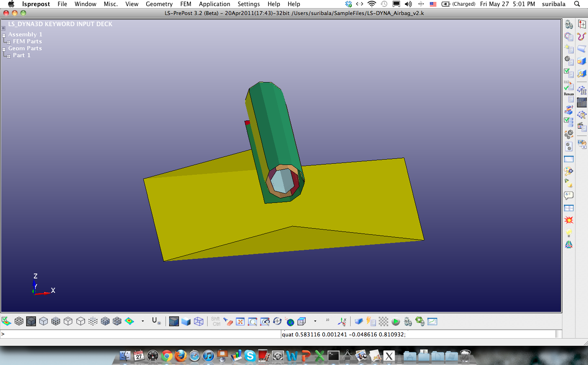The width and height of the screenshot is (588, 365).
Task: Click the mesh cage element tool icon
Action: 582,90
